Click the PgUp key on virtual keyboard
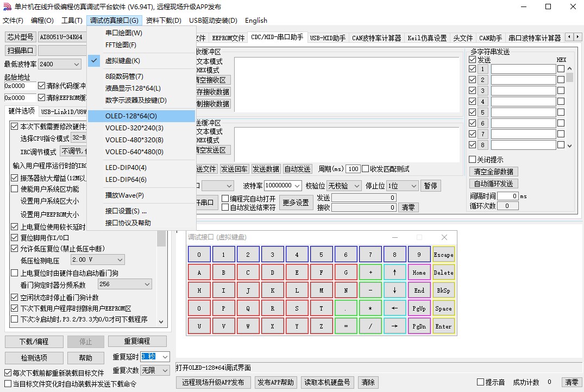 pyautogui.click(x=419, y=308)
